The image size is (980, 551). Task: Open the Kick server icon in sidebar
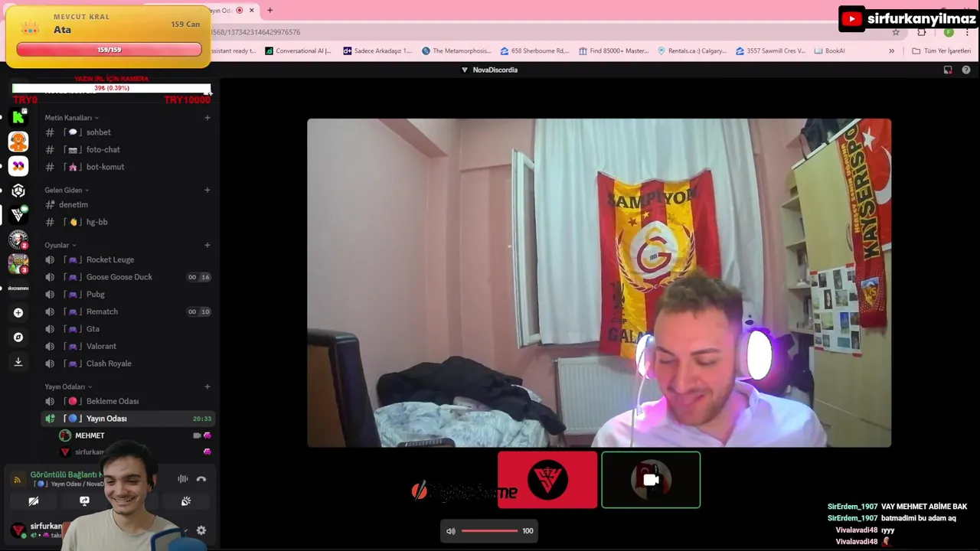(x=18, y=117)
